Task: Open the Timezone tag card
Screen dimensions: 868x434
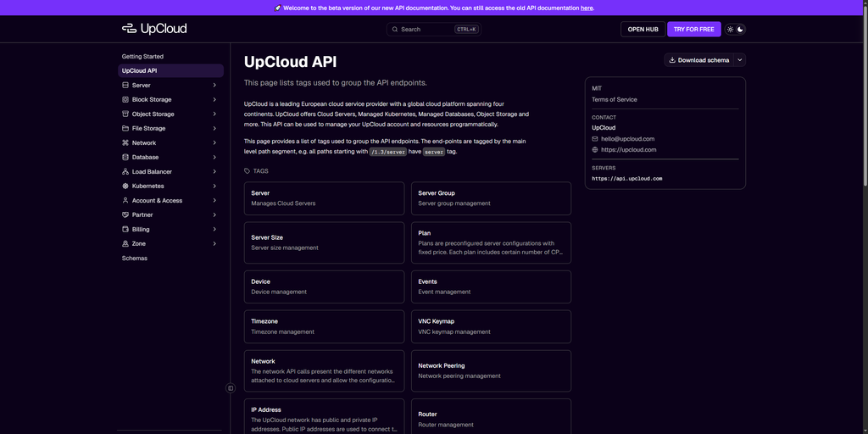Action: pos(325,326)
